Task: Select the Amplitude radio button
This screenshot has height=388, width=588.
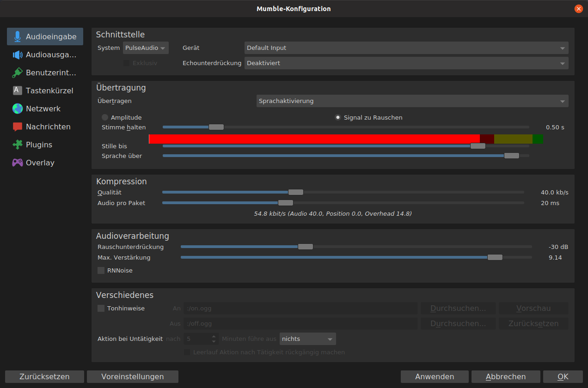Action: (x=105, y=118)
